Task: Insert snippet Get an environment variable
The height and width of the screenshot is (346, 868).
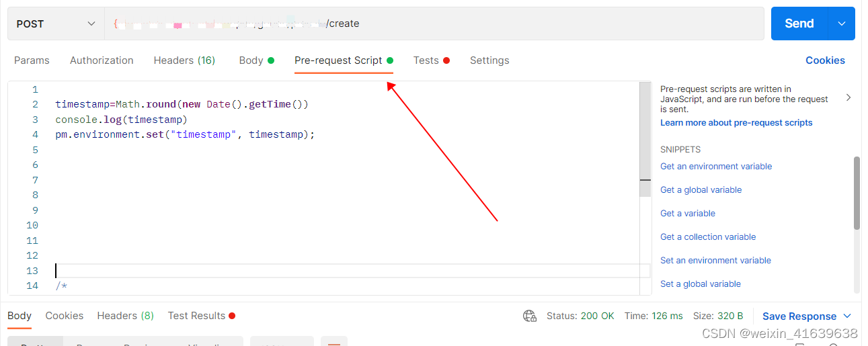Action: click(716, 167)
